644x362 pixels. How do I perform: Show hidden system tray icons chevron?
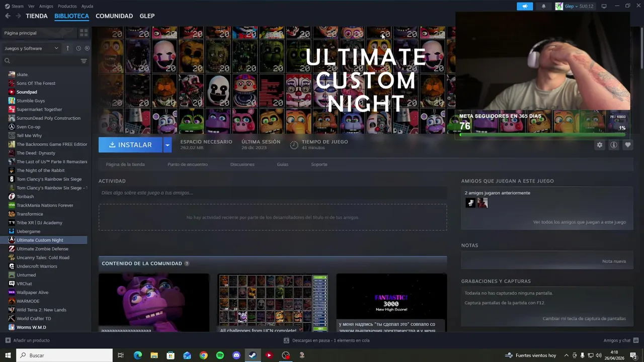click(567, 355)
